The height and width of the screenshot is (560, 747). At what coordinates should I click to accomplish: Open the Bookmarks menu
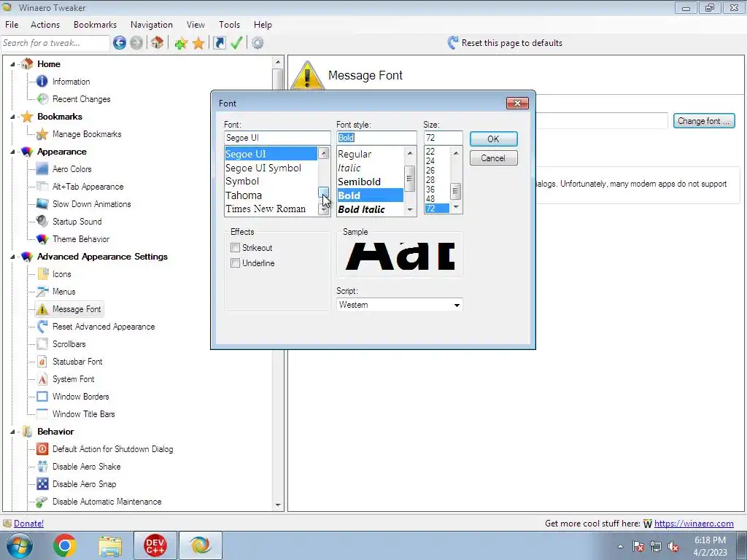95,25
